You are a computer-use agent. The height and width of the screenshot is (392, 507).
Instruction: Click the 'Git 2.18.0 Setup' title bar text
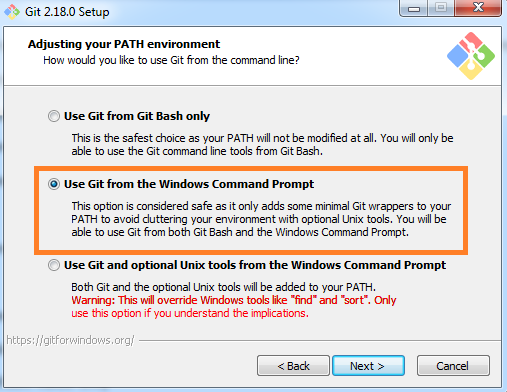tap(67, 12)
